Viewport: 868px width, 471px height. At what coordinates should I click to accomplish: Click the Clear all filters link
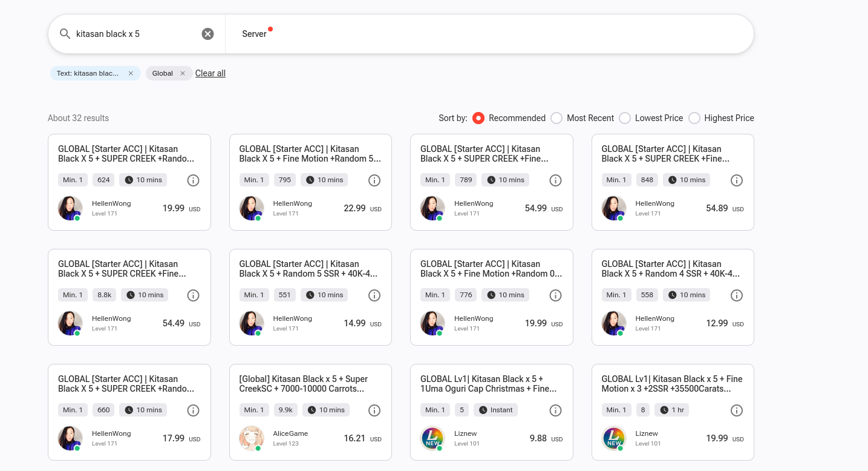click(210, 73)
